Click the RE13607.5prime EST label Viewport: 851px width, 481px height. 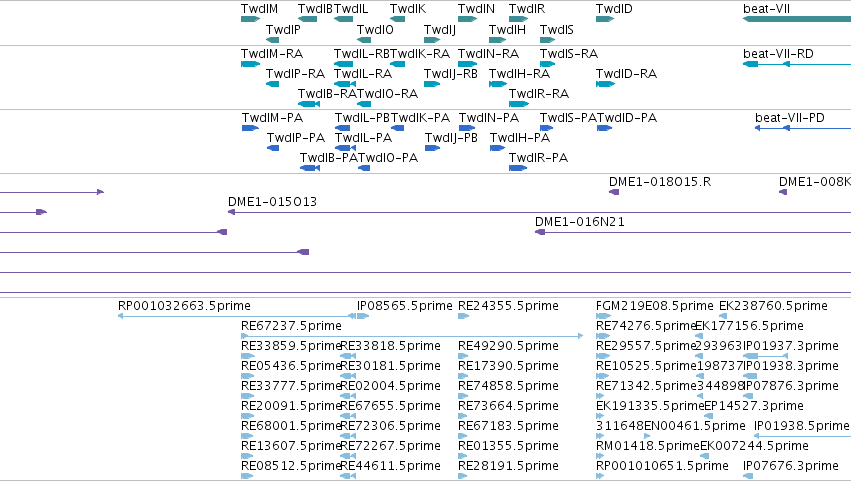[x=291, y=447]
